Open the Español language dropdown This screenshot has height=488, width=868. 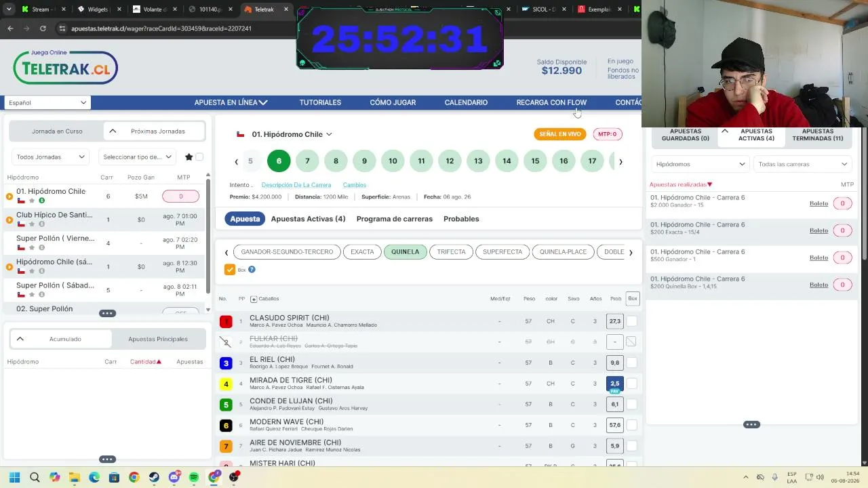[47, 103]
